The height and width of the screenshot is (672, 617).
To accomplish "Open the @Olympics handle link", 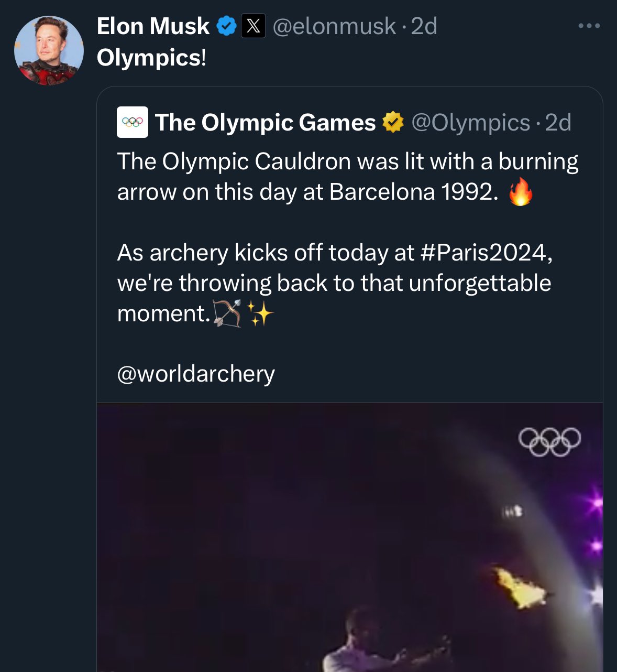I will [x=470, y=123].
